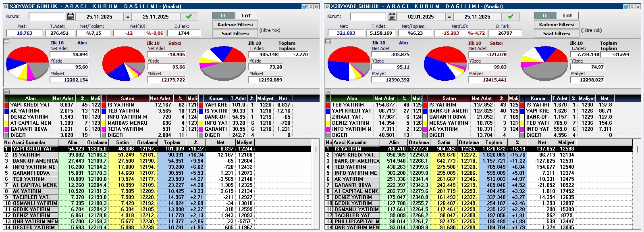Collapse the pie chart section in the right window

328,41
